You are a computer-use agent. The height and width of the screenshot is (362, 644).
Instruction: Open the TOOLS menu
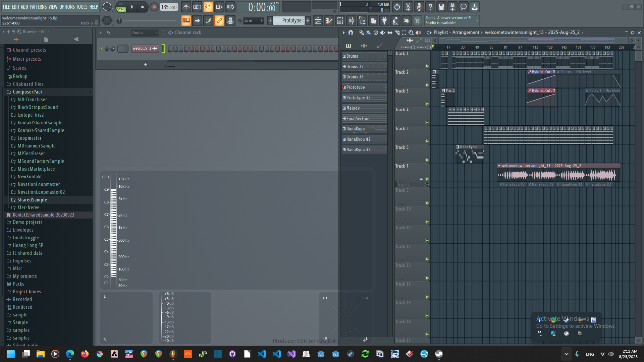82,7
